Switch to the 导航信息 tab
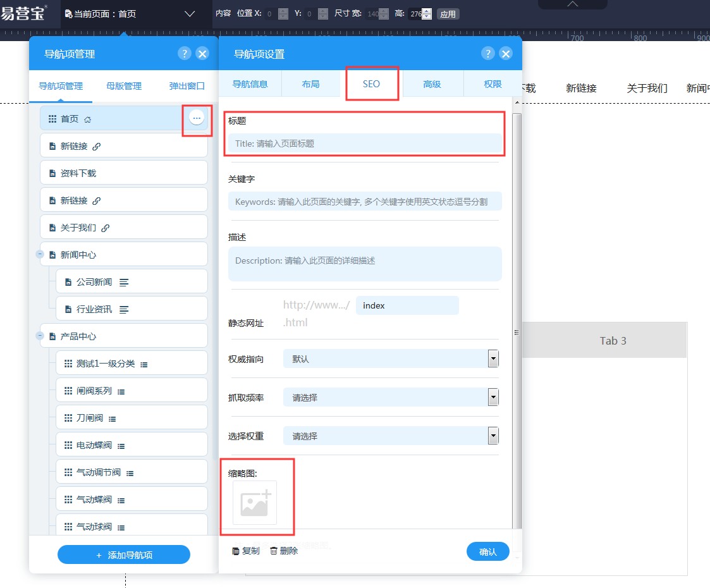Screen dimensions: 710x588 point(250,83)
